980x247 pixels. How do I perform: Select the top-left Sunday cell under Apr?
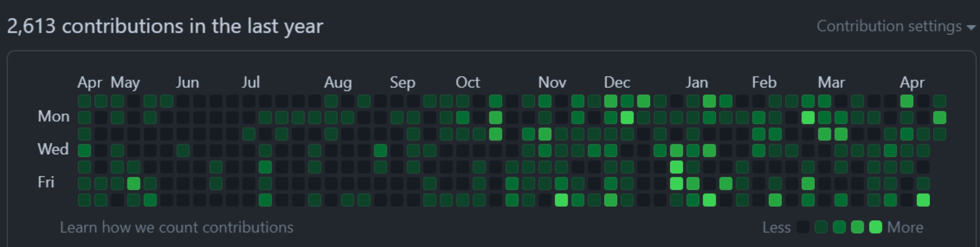[84, 101]
